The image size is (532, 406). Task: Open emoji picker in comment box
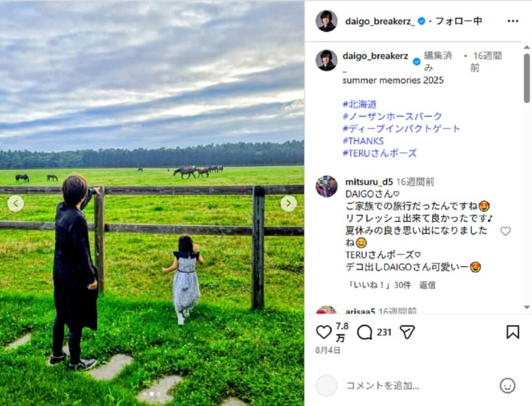coord(507,386)
